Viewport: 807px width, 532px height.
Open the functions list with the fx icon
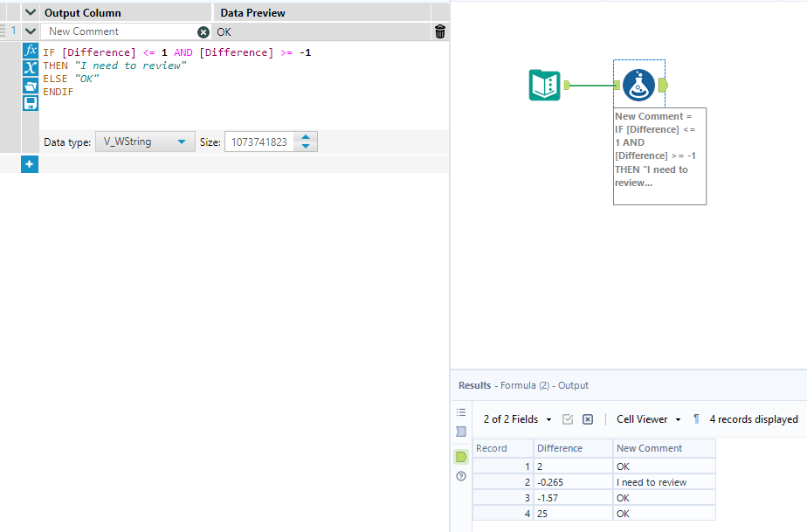click(x=29, y=51)
